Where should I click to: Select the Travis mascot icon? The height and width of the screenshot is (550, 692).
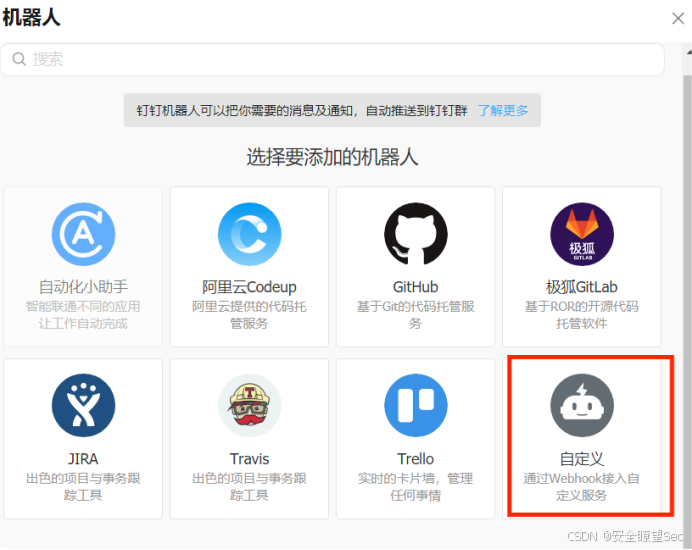(250, 405)
